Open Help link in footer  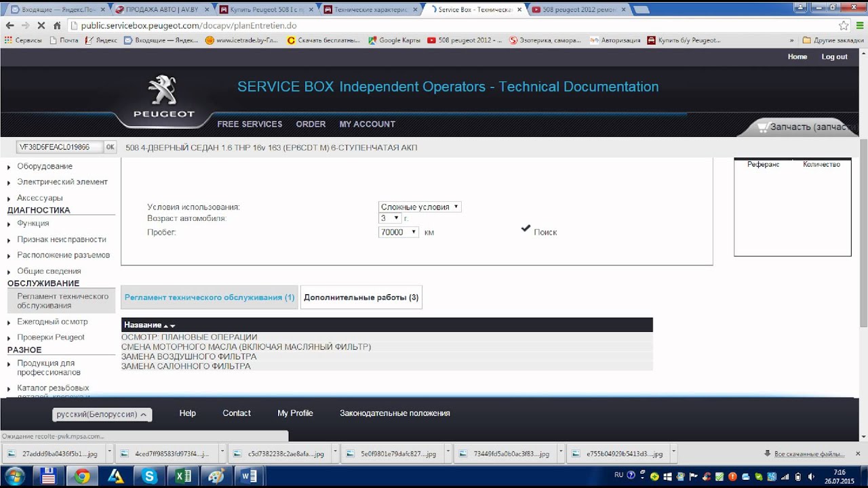[x=187, y=413]
